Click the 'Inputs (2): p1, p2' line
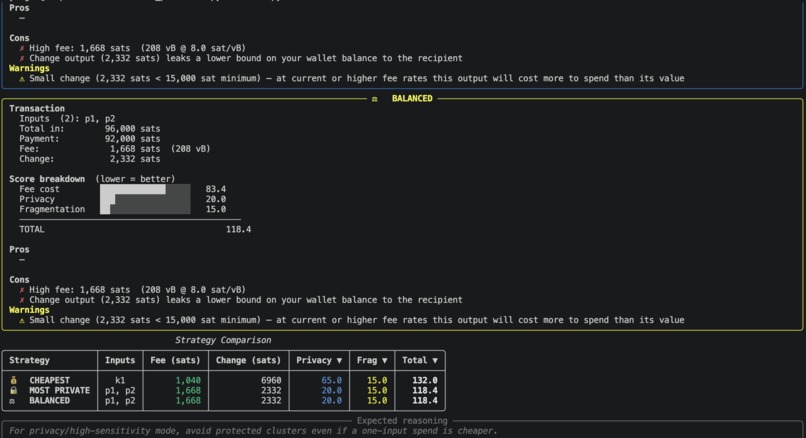Screen dimensions: 806x438 [67, 119]
